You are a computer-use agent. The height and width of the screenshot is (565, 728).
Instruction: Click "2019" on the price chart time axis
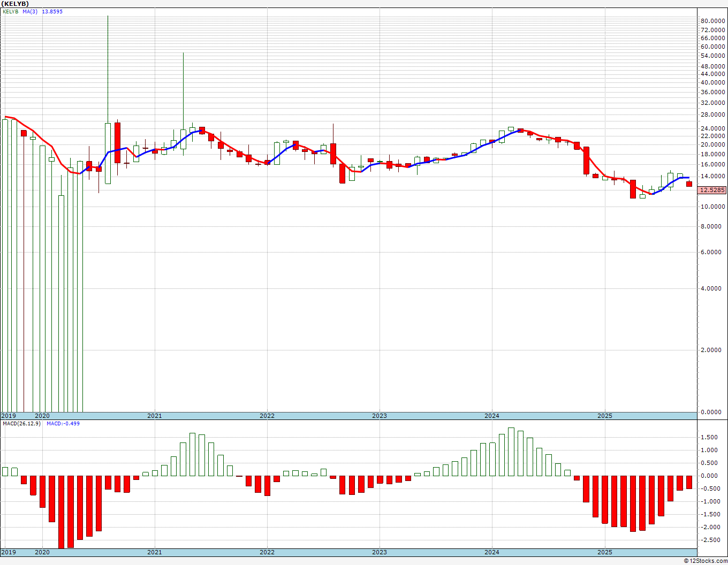pos(9,416)
